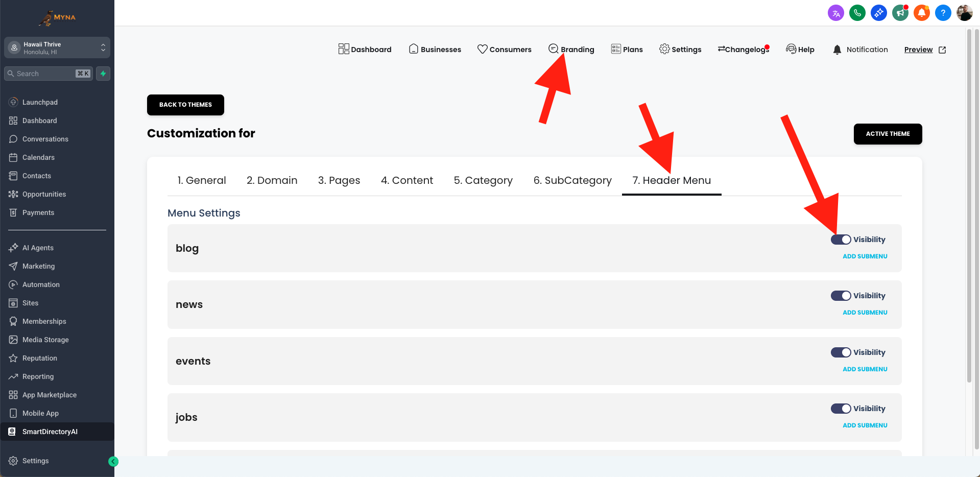
Task: Click the Back to Themes button
Action: pyautogui.click(x=185, y=105)
